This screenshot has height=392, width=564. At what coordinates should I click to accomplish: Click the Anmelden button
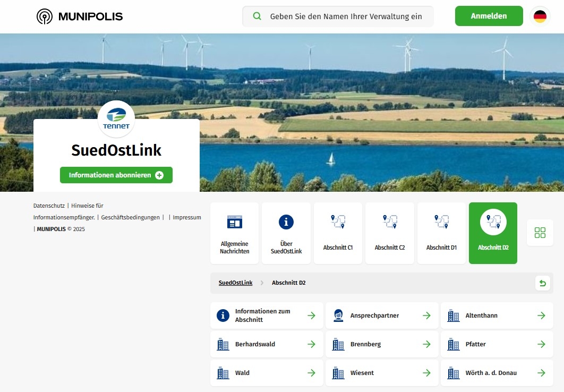coord(489,16)
